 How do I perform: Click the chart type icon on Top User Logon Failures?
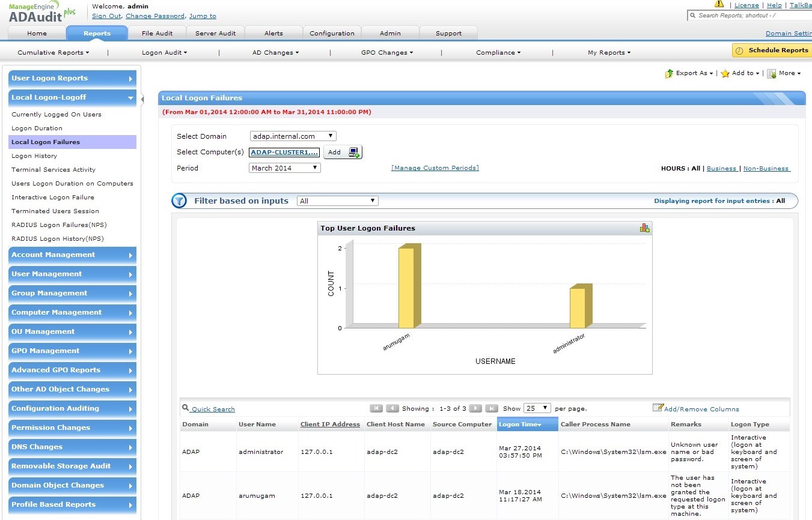[x=644, y=228]
